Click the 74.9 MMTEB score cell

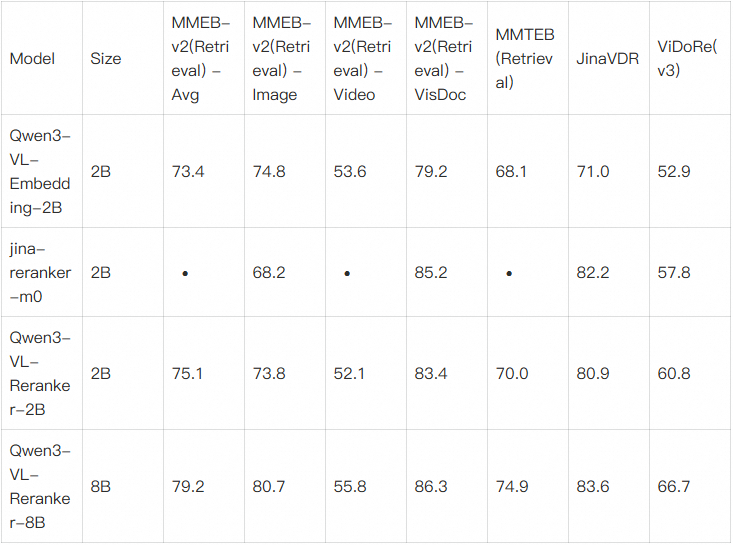(x=512, y=486)
